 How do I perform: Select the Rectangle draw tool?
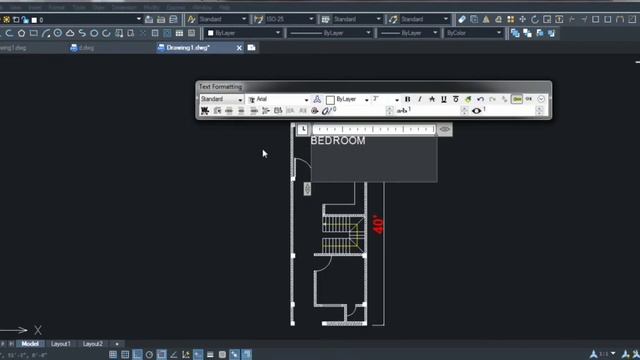[x=33, y=33]
